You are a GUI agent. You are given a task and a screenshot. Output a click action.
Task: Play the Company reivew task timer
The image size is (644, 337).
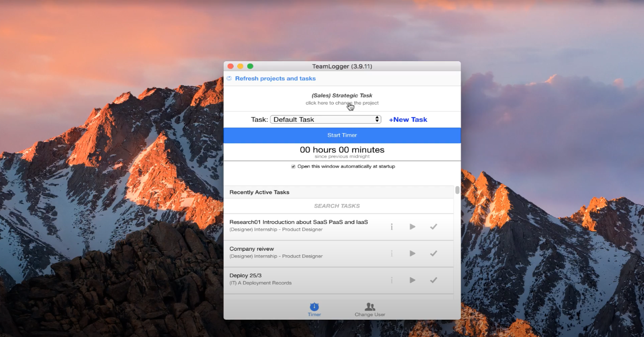[412, 254]
